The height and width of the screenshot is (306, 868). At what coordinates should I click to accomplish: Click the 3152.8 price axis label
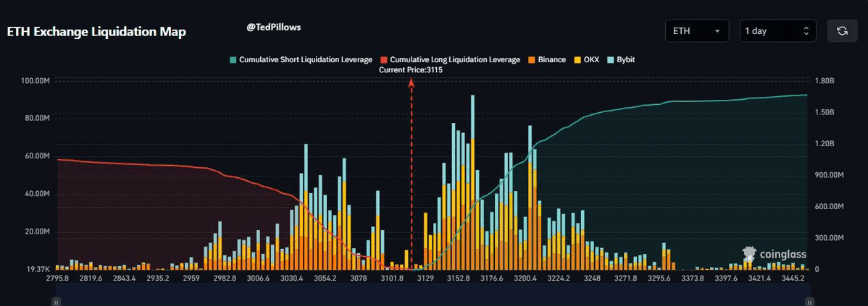[459, 278]
